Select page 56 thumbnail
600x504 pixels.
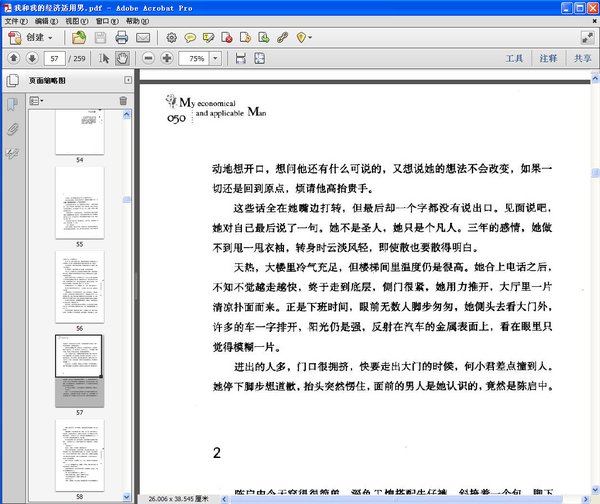pyautogui.click(x=80, y=287)
